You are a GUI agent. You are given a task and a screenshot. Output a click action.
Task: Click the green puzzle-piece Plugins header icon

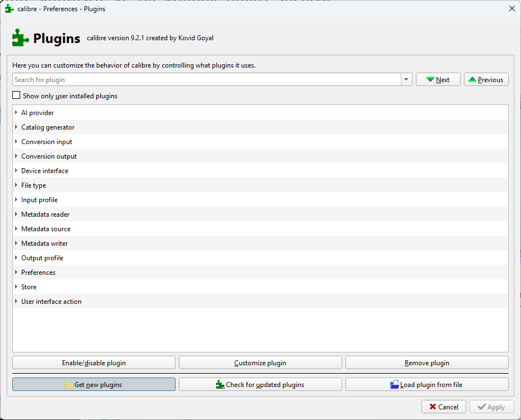point(21,38)
